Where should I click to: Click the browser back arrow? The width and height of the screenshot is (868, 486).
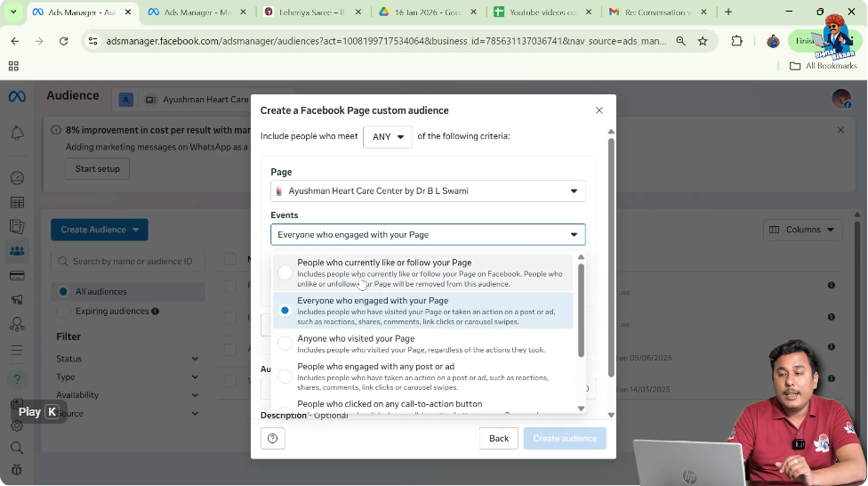[15, 41]
